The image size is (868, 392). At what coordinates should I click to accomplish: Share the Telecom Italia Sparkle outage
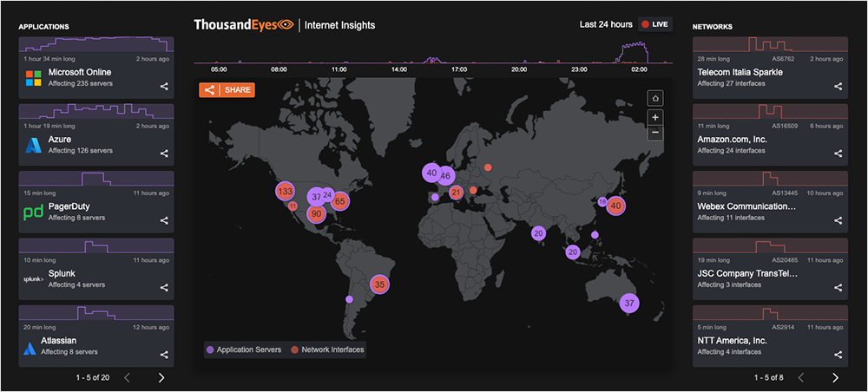[x=838, y=86]
